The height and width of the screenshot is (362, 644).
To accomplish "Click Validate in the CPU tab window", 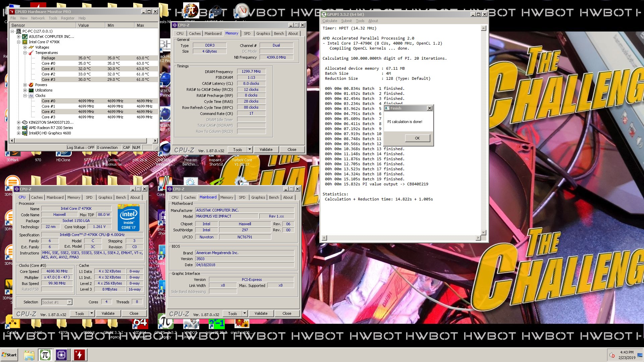I will [108, 313].
